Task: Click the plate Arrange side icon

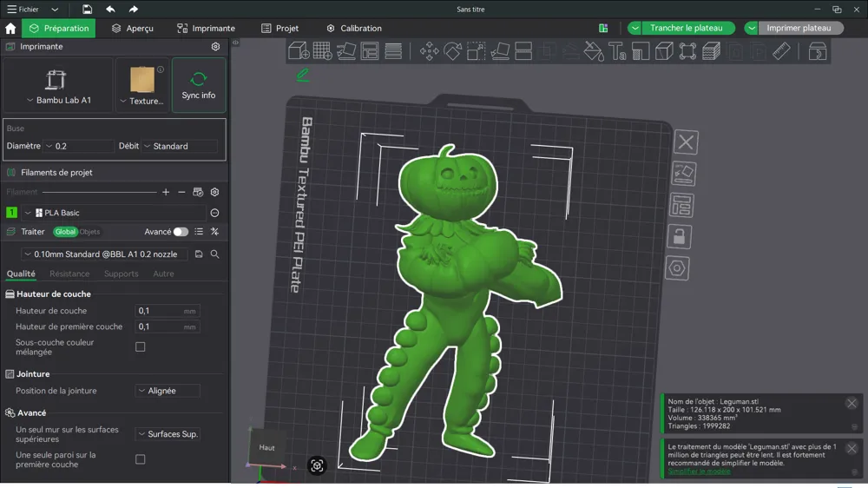Action: pyautogui.click(x=681, y=206)
